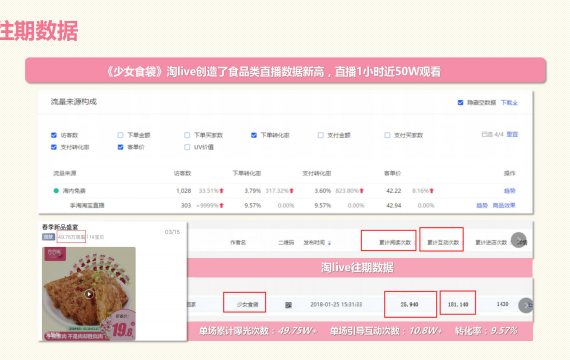Viewport: 570px width, 360px height.
Task: Click the 2018-01-25 publish time cell
Action: 336,304
